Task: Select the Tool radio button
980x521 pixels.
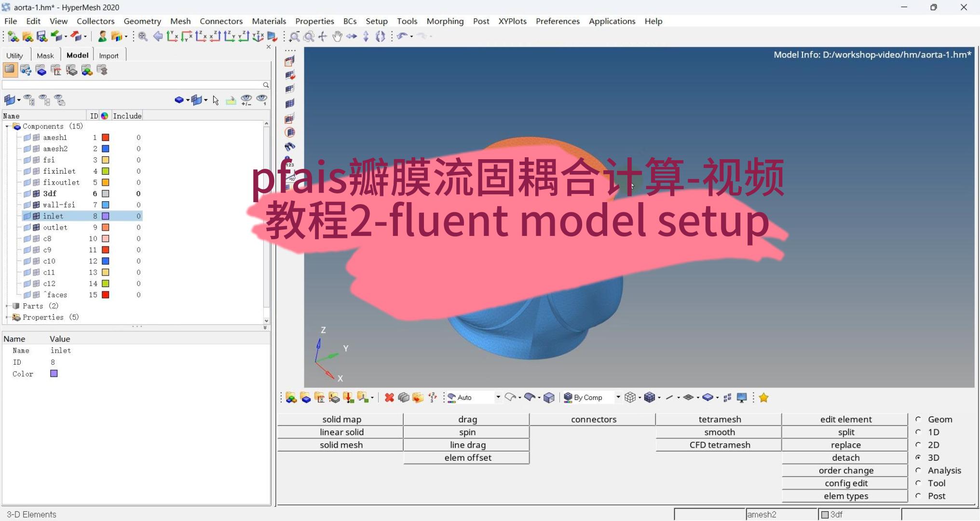Action: pos(918,483)
